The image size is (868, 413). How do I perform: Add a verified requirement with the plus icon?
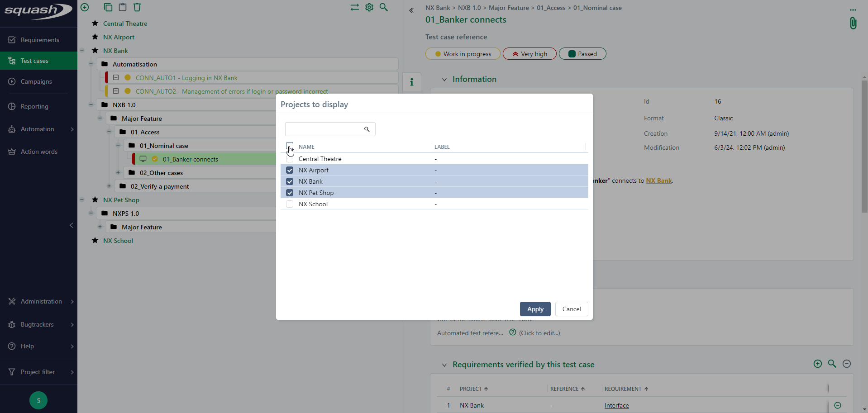(817, 364)
